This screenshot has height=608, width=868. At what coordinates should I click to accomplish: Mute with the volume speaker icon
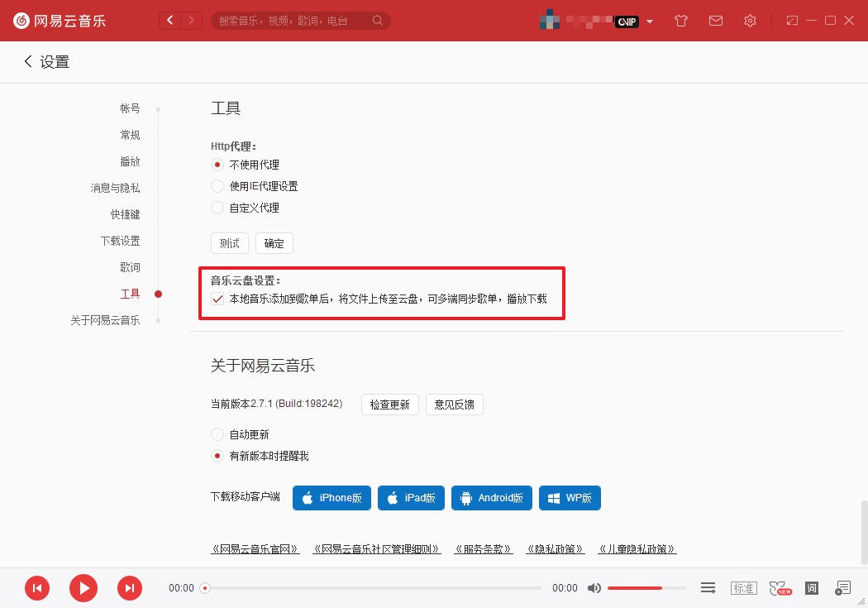pos(594,588)
